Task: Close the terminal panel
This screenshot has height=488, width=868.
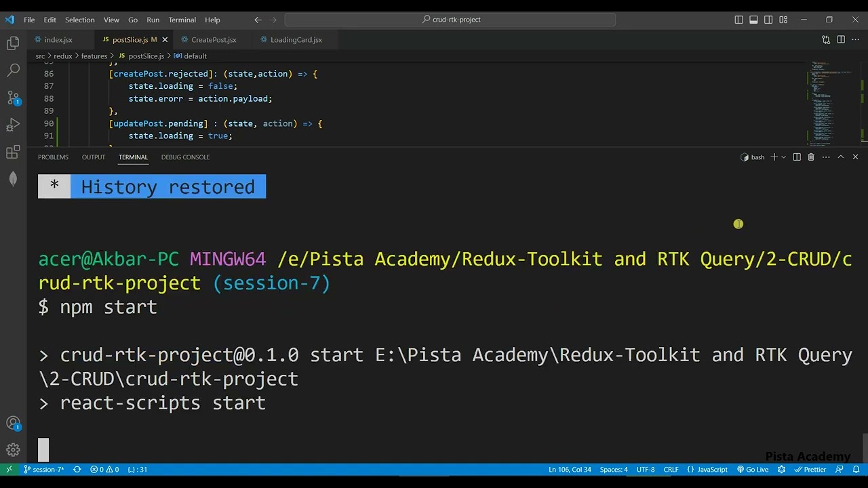Action: 855,157
